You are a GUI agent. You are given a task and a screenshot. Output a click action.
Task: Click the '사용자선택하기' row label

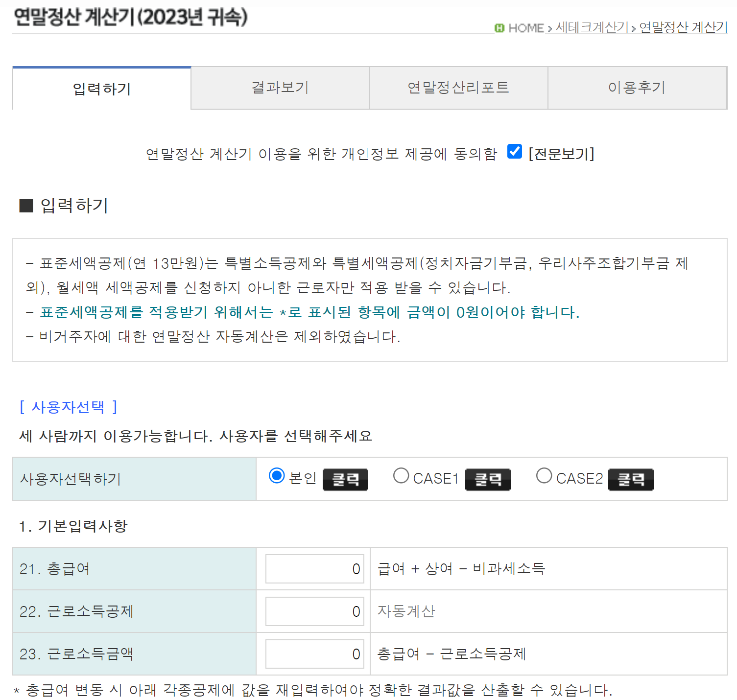click(71, 479)
